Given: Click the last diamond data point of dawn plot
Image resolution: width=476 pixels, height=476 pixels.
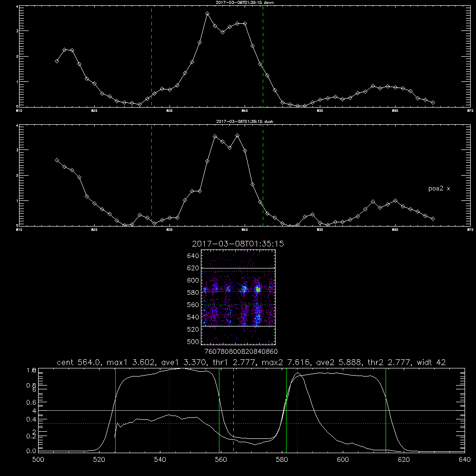Looking at the screenshot, I should pyautogui.click(x=433, y=103).
